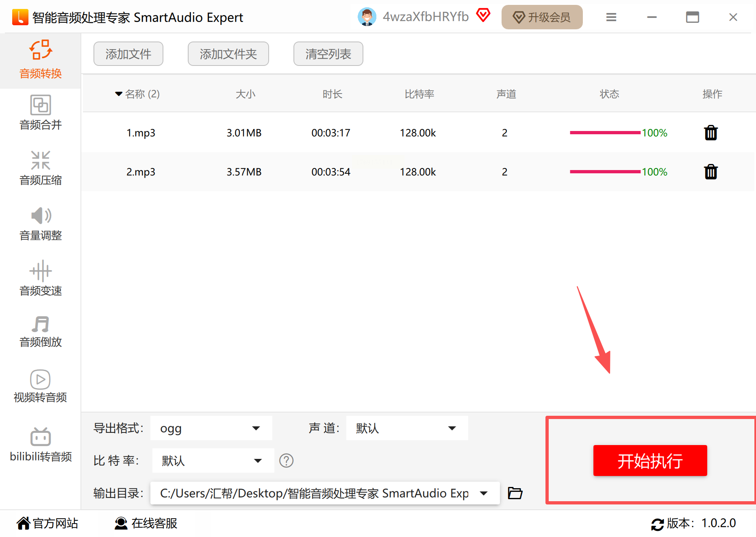The height and width of the screenshot is (537, 756).
Task: Open the 音频变速 audio speed module
Action: [41, 279]
